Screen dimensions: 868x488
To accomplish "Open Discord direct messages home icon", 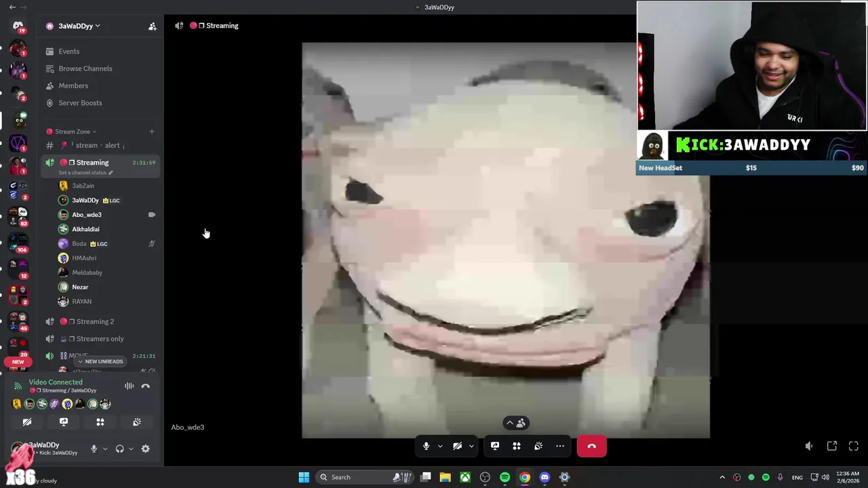I will pos(18,26).
